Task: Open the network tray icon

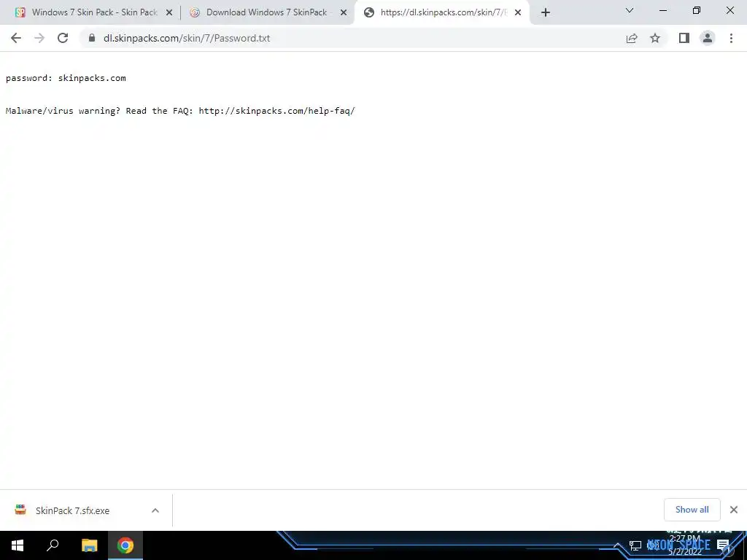Action: (x=635, y=545)
